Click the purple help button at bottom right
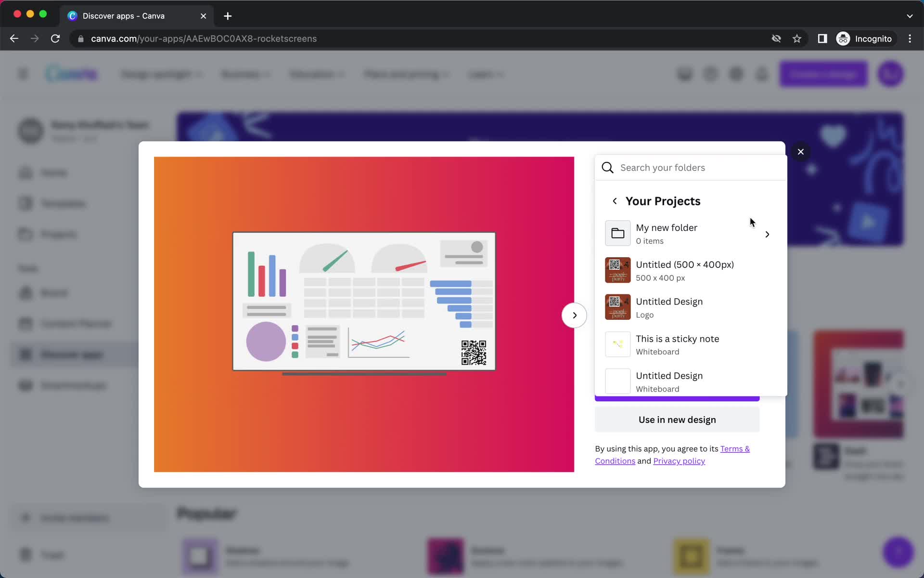This screenshot has height=578, width=924. point(898,552)
